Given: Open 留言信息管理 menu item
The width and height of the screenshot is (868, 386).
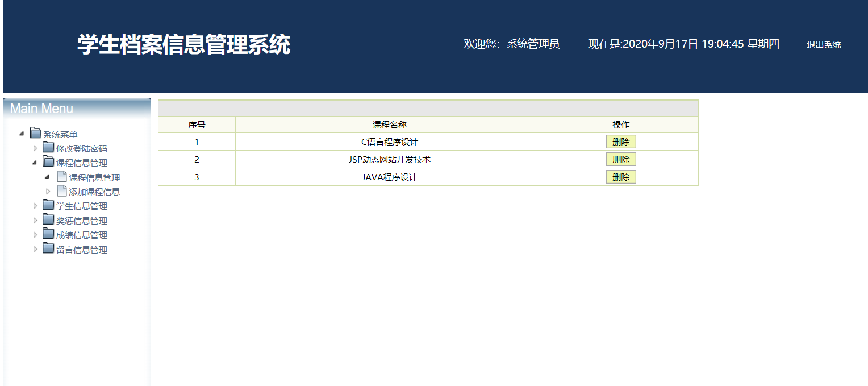Looking at the screenshot, I should tap(82, 250).
